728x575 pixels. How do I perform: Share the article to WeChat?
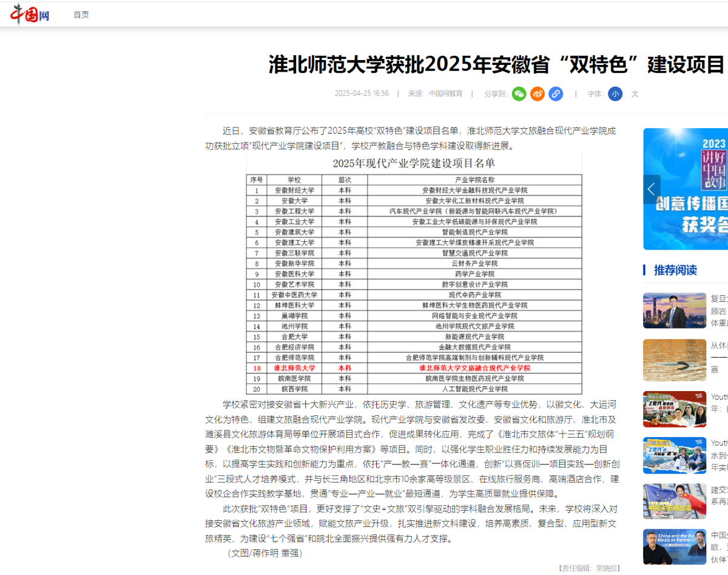coord(518,94)
